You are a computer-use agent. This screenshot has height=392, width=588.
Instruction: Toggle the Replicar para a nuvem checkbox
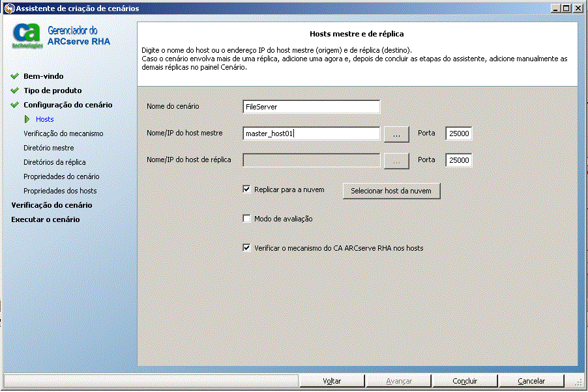pyautogui.click(x=246, y=189)
